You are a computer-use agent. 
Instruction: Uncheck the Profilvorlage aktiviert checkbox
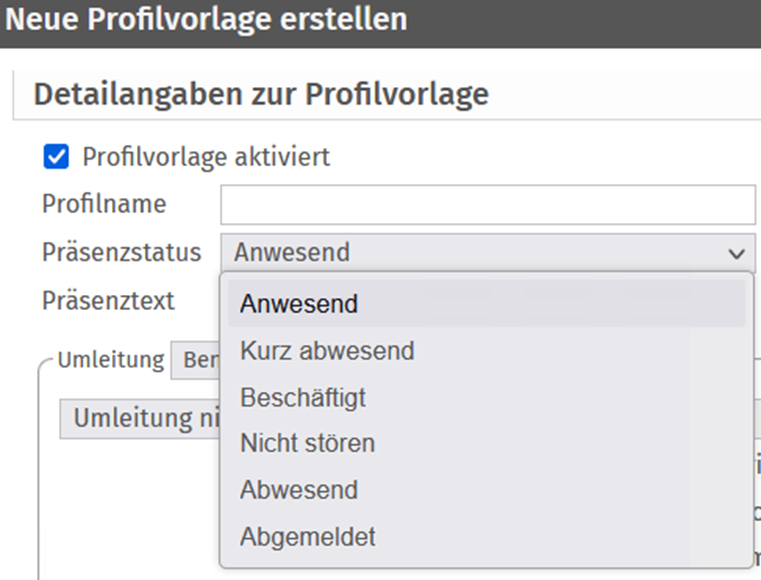(56, 157)
